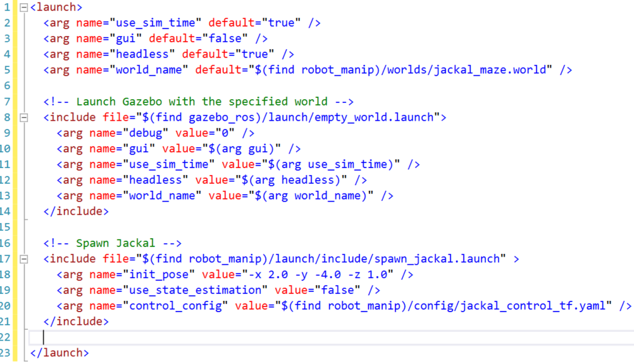Collapse the root launch tag fold marker
The height and width of the screenshot is (364, 634).
[24, 8]
